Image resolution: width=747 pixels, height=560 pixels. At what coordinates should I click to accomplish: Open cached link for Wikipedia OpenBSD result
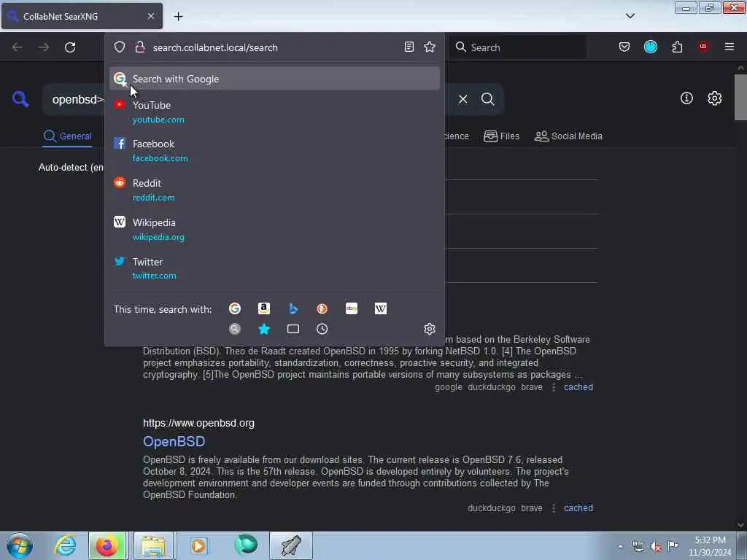click(578, 387)
